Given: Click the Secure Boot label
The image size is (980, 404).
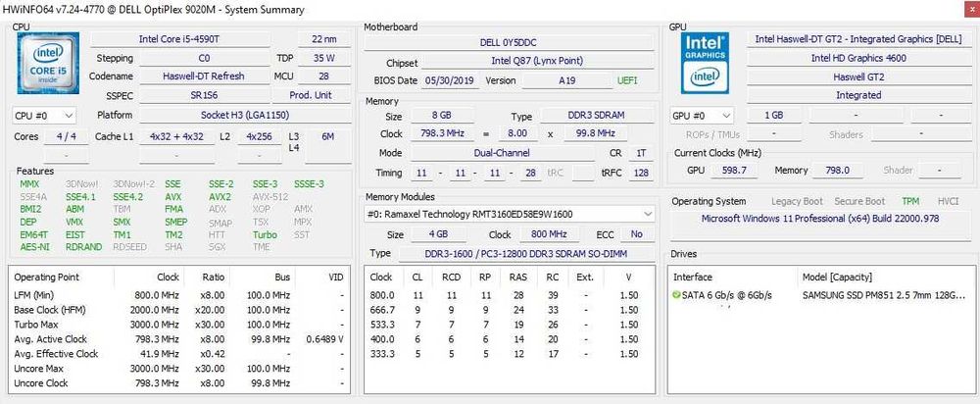Looking at the screenshot, I should click(x=859, y=201).
